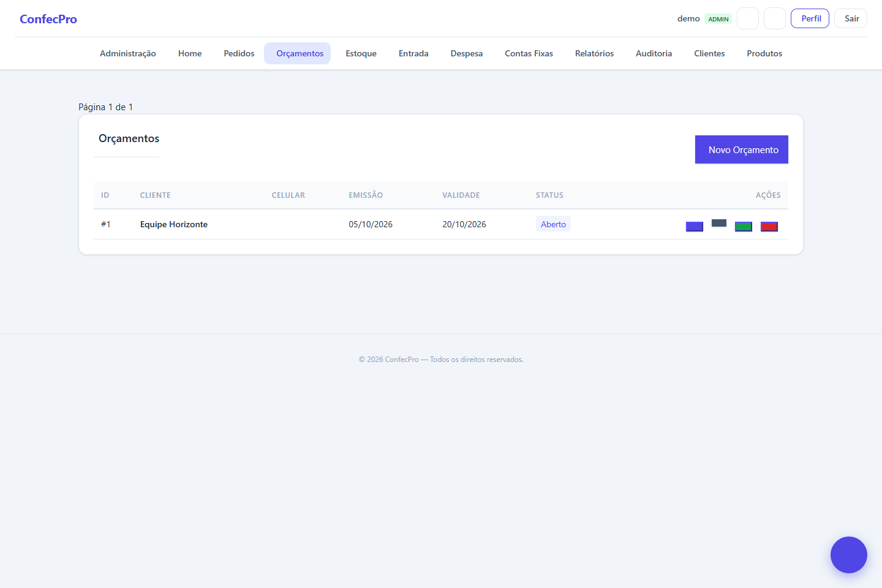Image resolution: width=882 pixels, height=588 pixels.
Task: Open the Perfil button
Action: (x=810, y=18)
